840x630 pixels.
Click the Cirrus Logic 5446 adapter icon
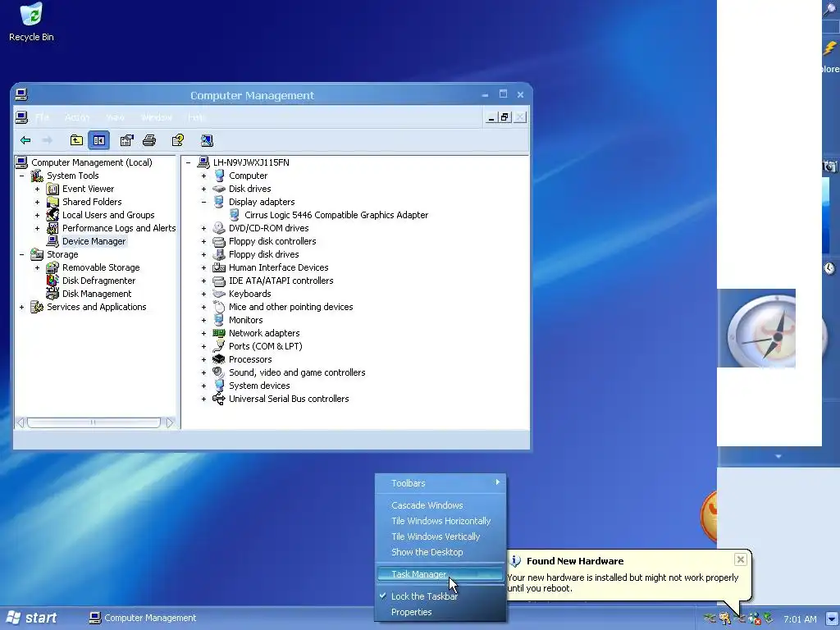pyautogui.click(x=234, y=215)
